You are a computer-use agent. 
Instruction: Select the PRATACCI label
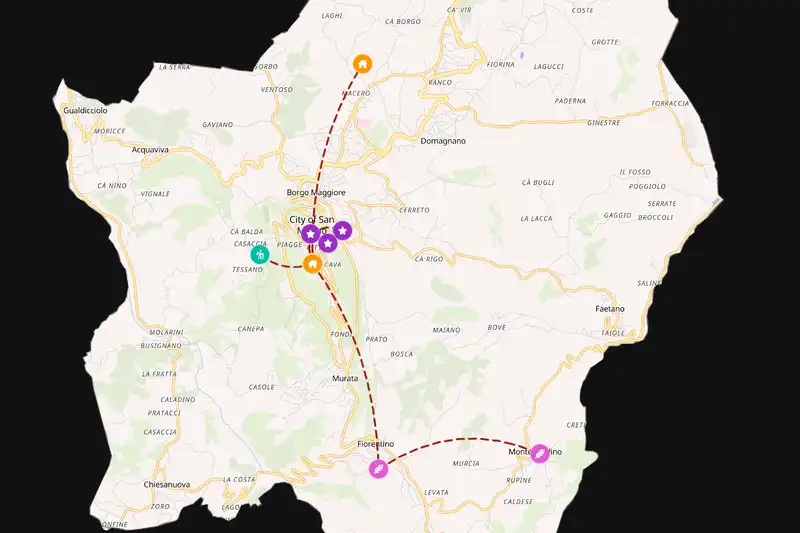pyautogui.click(x=164, y=413)
